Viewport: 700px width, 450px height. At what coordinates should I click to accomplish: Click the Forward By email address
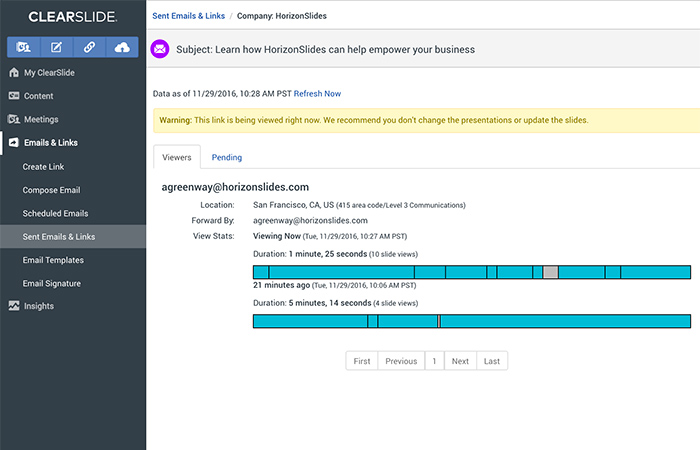[310, 221]
